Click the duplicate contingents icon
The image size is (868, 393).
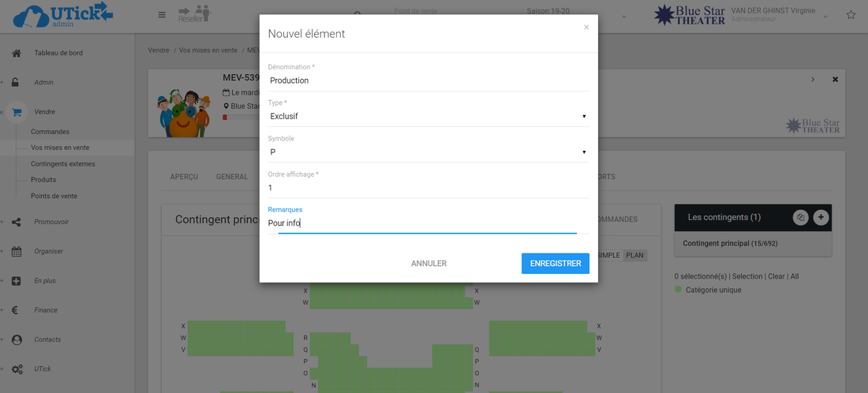(x=800, y=217)
